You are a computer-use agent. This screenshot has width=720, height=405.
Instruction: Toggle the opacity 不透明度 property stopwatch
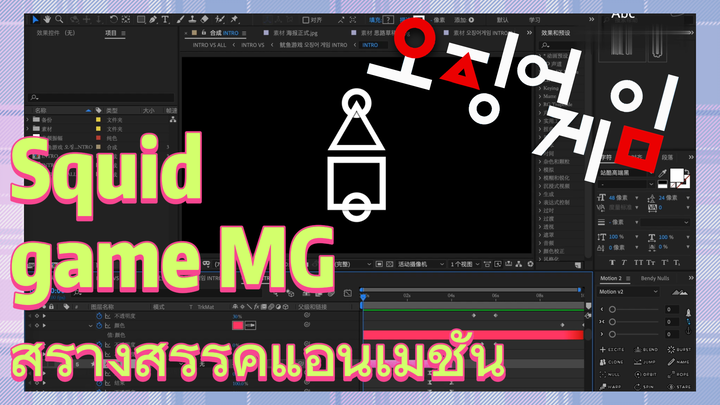click(99, 316)
